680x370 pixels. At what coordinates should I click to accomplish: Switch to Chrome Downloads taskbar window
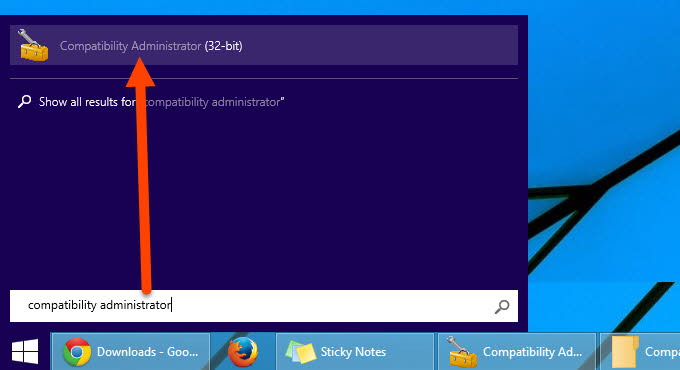pyautogui.click(x=131, y=352)
